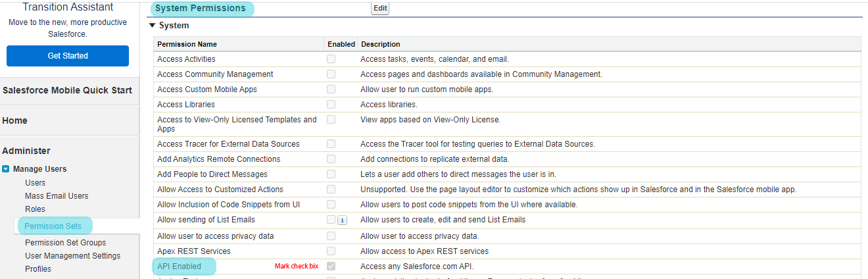Enable Access Custom Mobile Apps checkbox
The height and width of the screenshot is (279, 868).
(x=331, y=89)
